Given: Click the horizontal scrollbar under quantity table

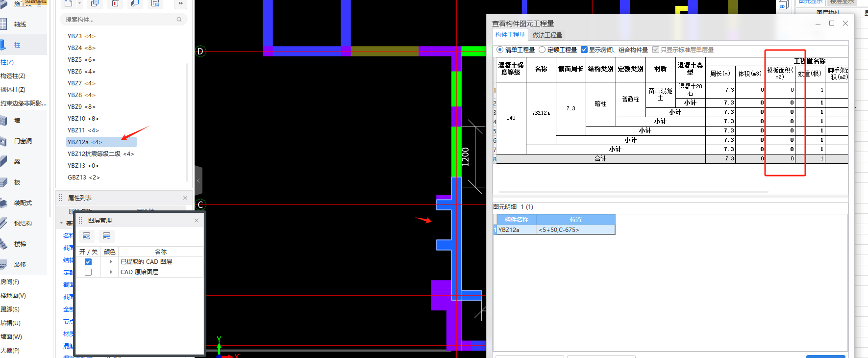Looking at the screenshot, I should click(633, 192).
